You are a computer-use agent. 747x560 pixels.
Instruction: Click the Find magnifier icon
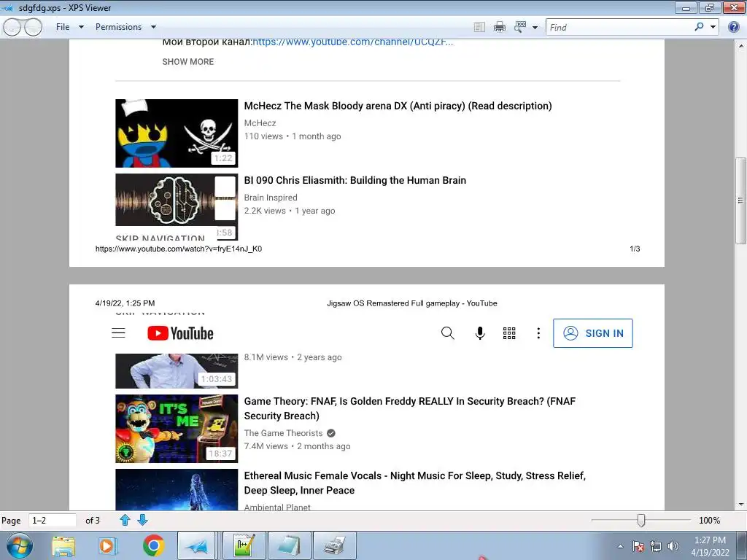point(699,27)
